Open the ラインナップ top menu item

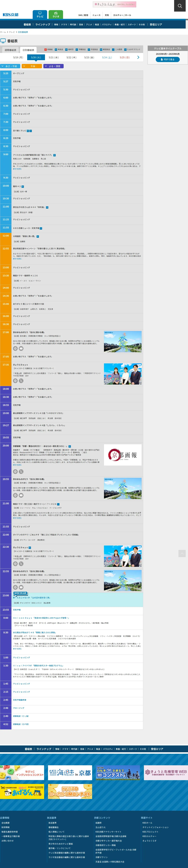point(43,25)
